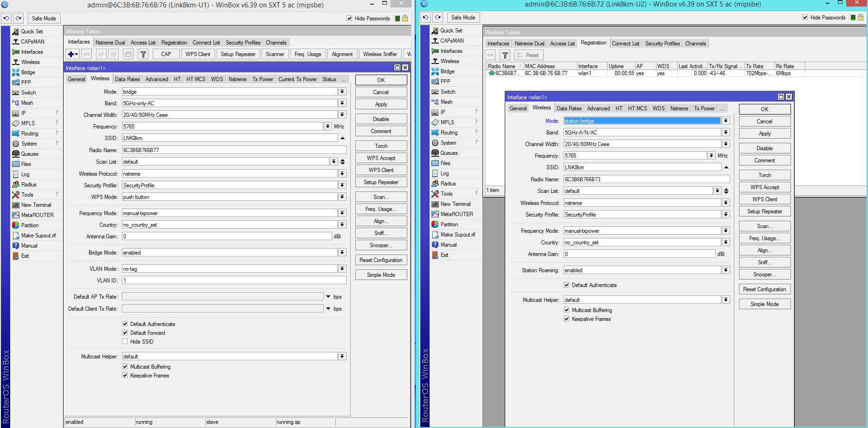
Task: Open Quick Set in Link8km-U1 window
Action: pyautogui.click(x=32, y=32)
